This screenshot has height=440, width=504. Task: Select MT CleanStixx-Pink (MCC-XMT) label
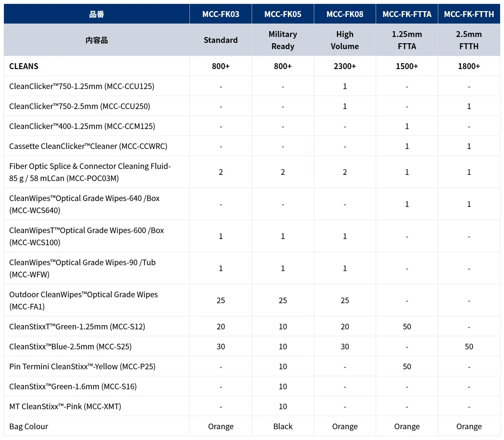tap(65, 406)
